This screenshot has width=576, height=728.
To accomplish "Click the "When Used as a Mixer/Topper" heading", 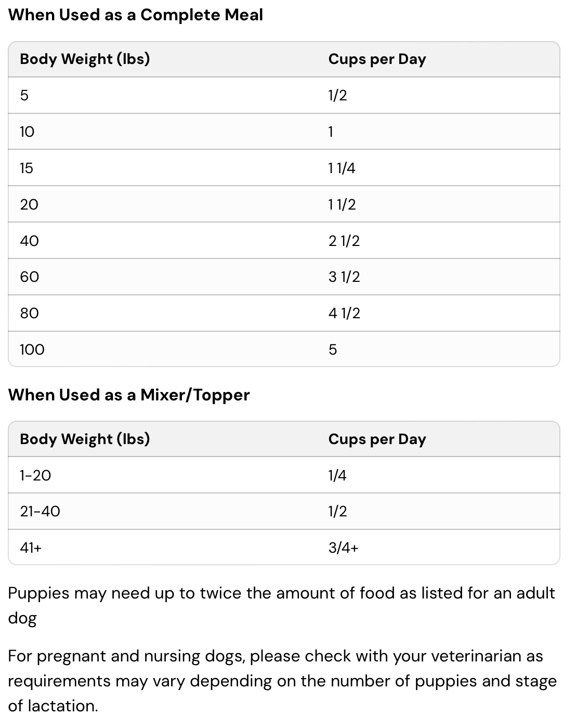I will tap(129, 395).
